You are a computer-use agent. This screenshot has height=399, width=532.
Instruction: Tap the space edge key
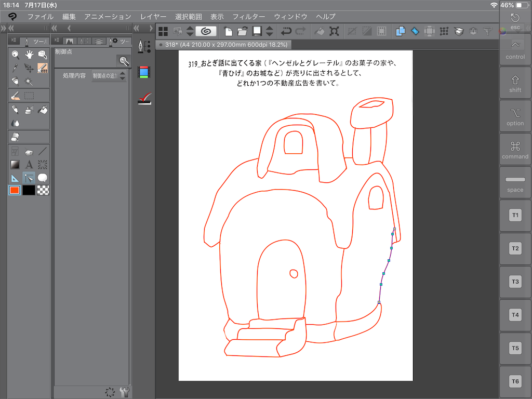pos(515,183)
